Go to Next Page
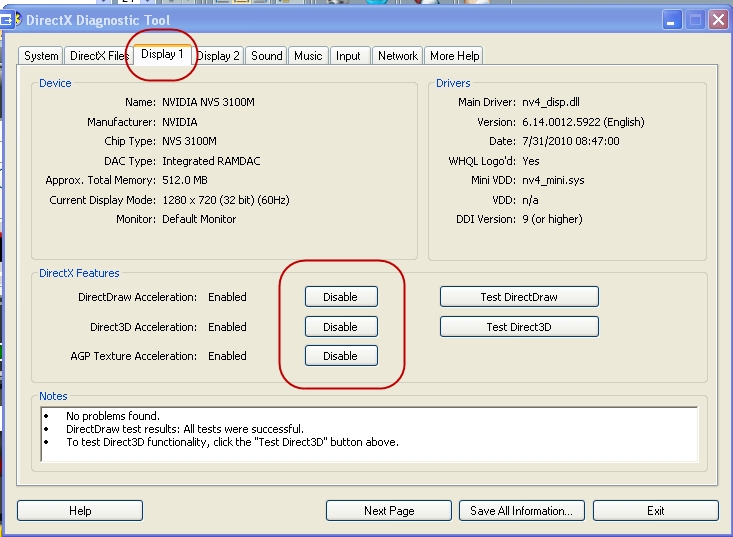The width and height of the screenshot is (733, 537). [x=389, y=511]
